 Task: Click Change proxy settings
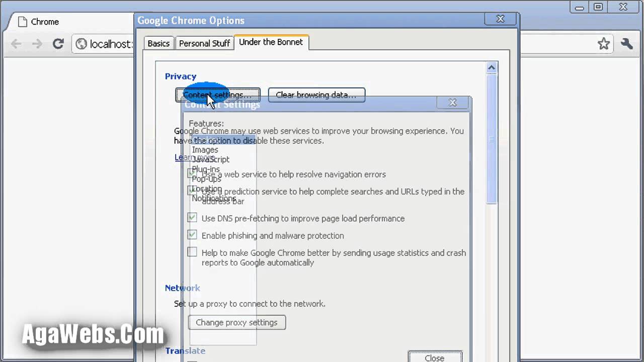coord(236,322)
